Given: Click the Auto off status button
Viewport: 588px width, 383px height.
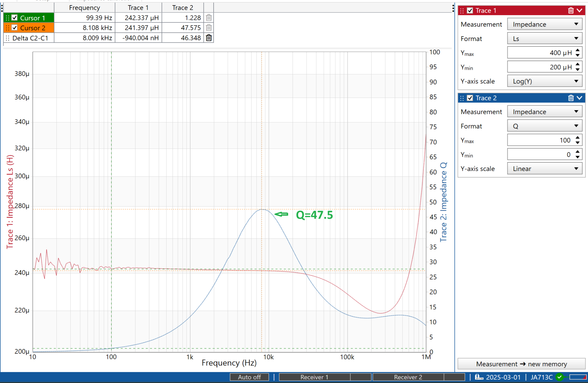Looking at the screenshot, I should click(249, 377).
